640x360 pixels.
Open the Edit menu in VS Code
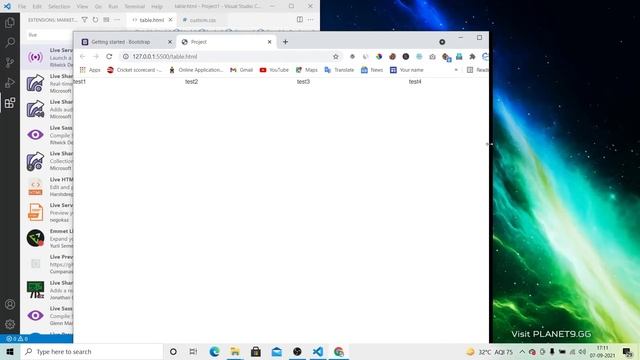click(x=37, y=6)
